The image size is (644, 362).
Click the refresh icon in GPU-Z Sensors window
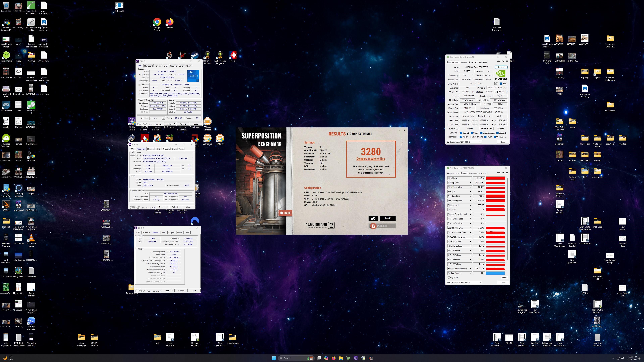pos(503,173)
